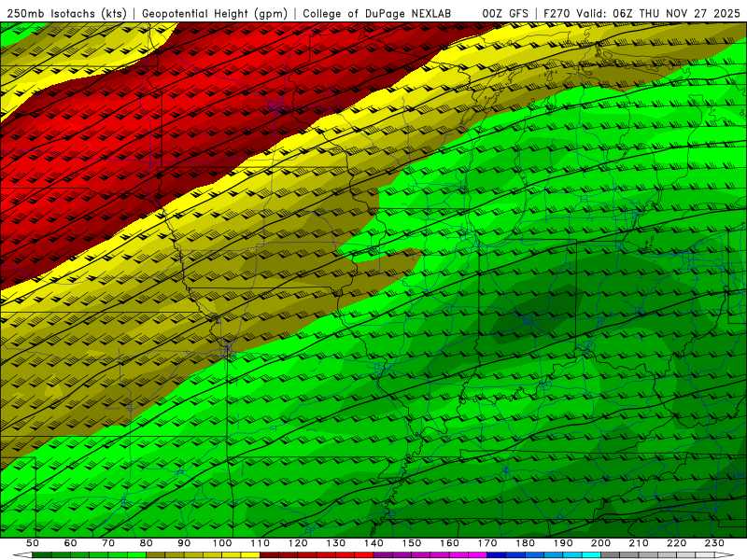Viewport: 747px width, 560px height.
Task: Click the '180' legend label
Action: click(x=525, y=543)
